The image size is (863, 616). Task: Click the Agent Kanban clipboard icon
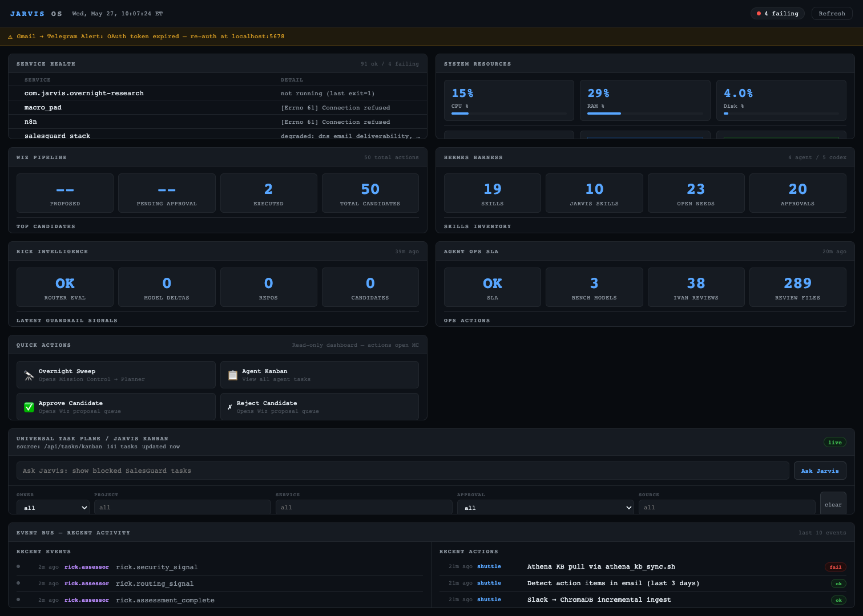point(232,375)
